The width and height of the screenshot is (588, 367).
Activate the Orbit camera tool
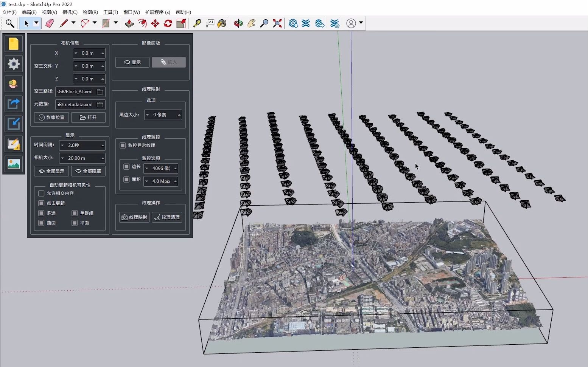238,23
